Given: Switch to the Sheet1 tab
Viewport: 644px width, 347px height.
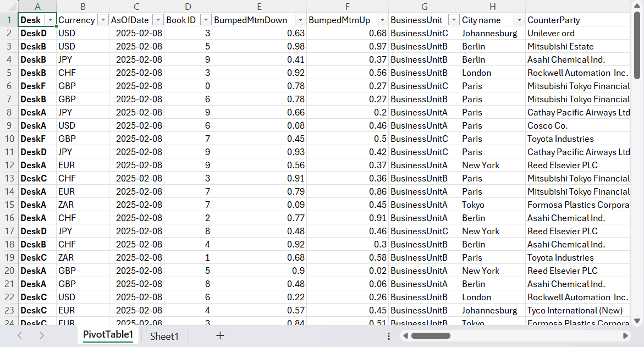Looking at the screenshot, I should point(164,336).
